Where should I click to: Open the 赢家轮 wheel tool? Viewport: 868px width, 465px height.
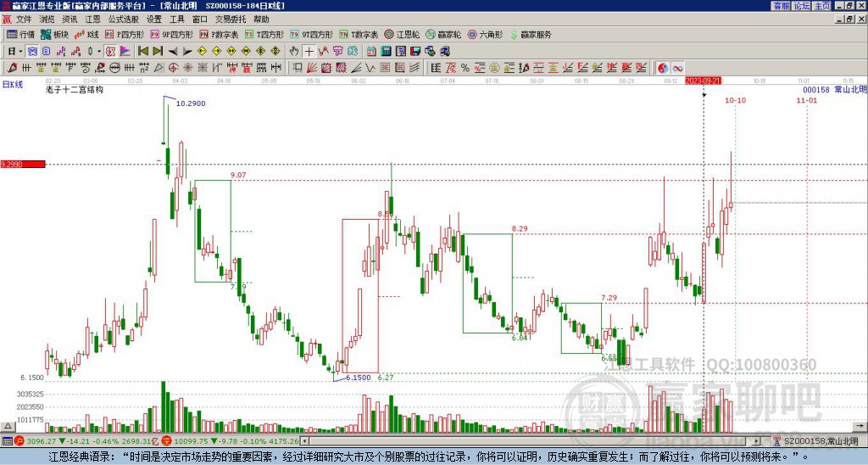pos(443,34)
